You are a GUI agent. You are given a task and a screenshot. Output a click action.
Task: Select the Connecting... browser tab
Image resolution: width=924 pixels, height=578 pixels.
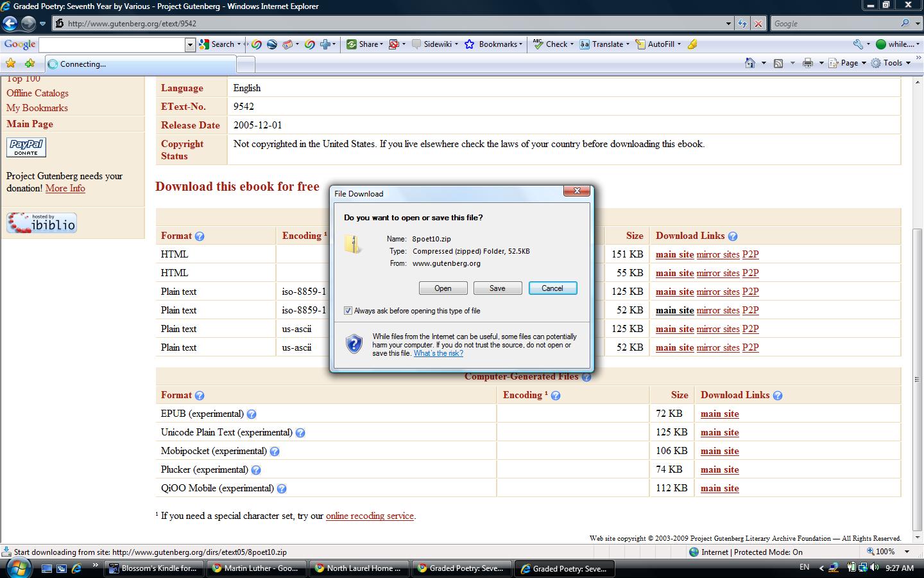[x=141, y=64]
